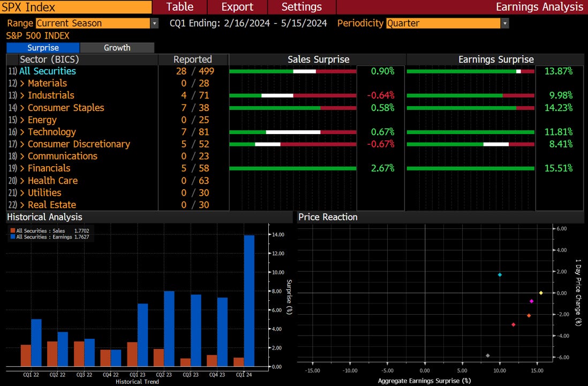Open the Periodicity dropdown arrow

point(505,23)
